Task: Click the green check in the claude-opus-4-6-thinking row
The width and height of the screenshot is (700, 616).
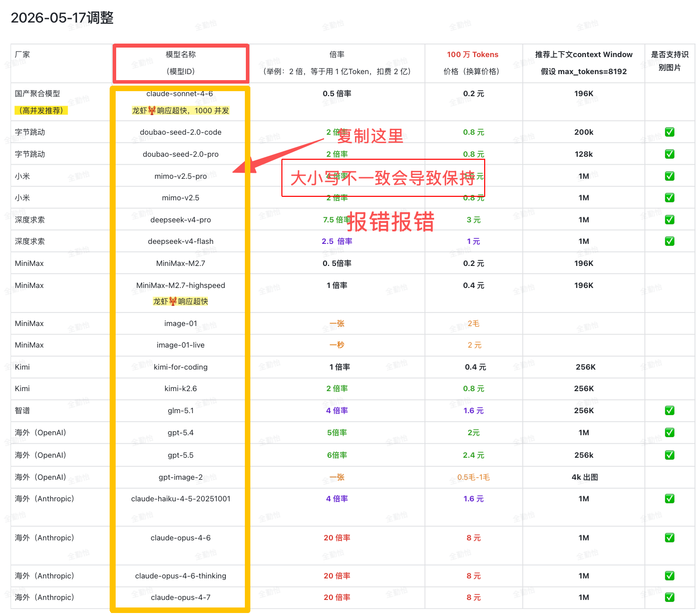Action: [x=669, y=576]
